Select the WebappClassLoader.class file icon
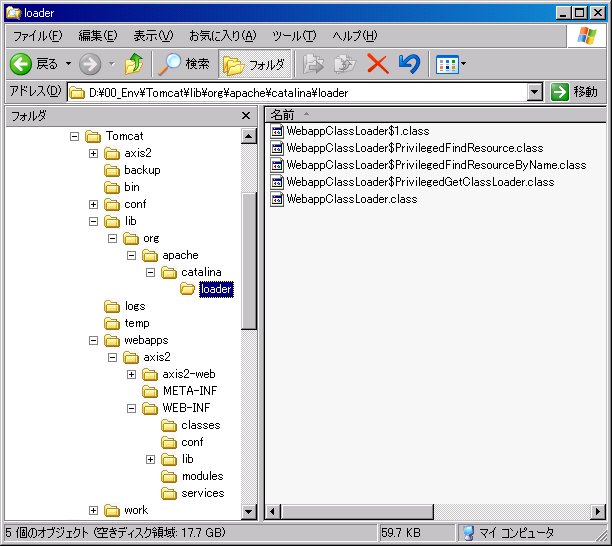This screenshot has width=612, height=546. (x=277, y=199)
